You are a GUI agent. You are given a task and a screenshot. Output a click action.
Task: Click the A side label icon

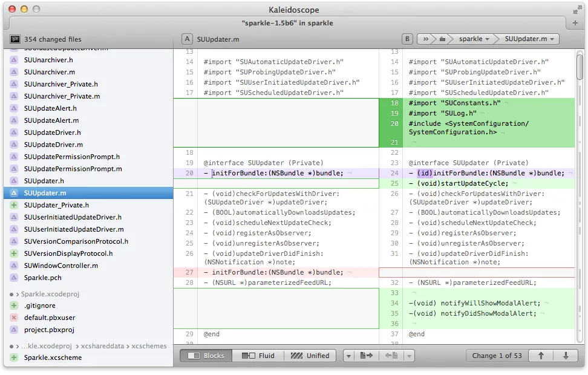tap(187, 39)
